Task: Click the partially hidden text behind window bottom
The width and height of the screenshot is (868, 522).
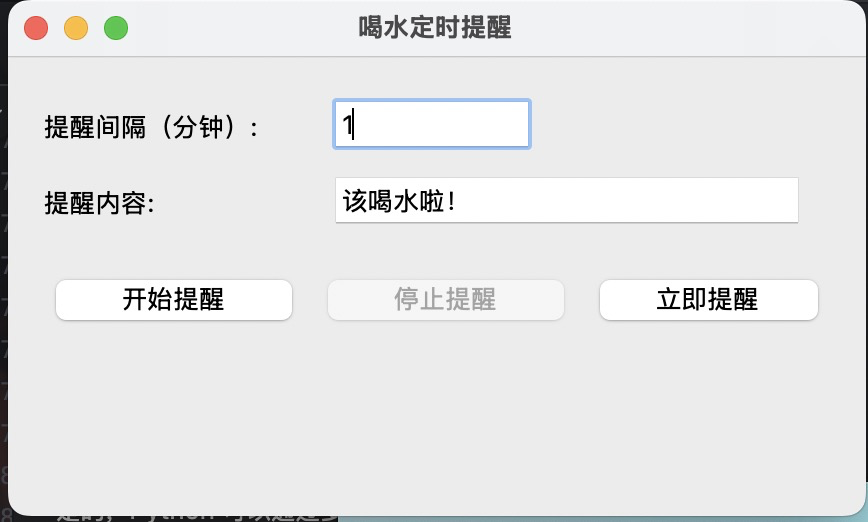Action: tap(197, 516)
